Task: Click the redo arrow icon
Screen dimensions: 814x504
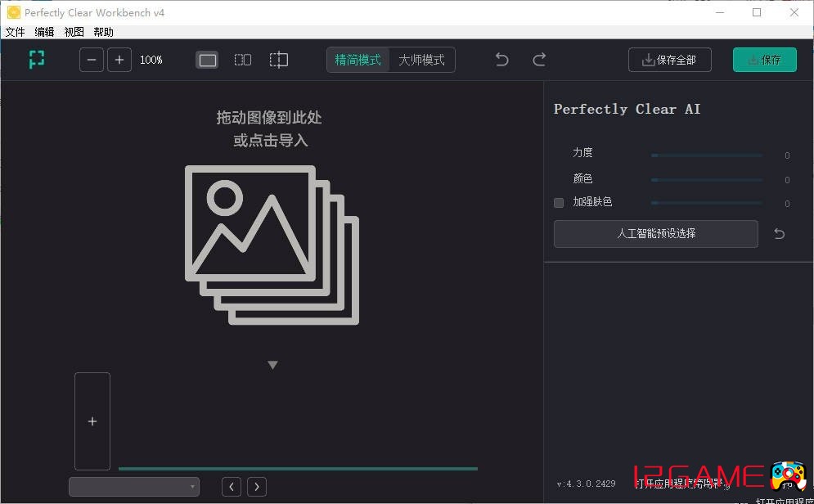Action: pyautogui.click(x=539, y=60)
